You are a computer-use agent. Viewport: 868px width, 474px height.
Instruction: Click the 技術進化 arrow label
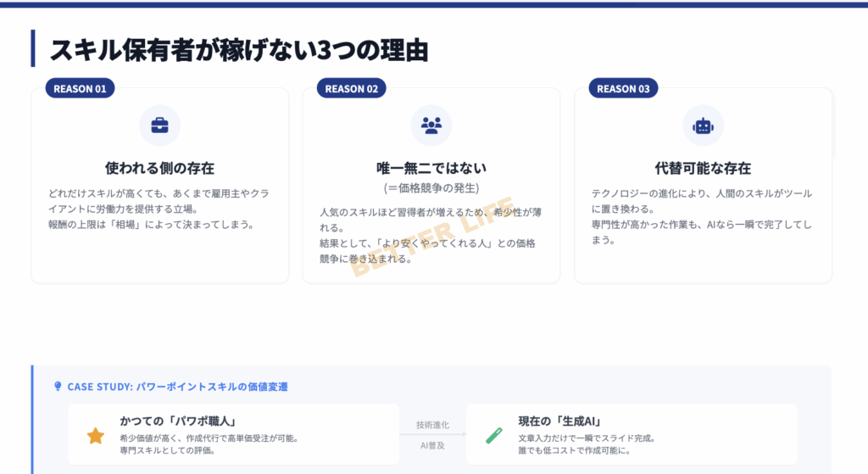pos(432,425)
